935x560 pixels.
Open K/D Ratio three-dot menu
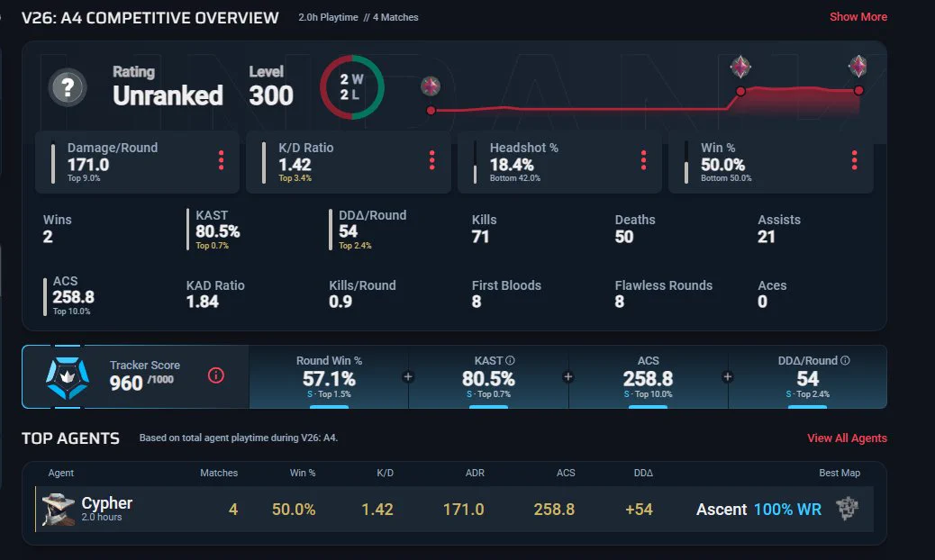431,160
